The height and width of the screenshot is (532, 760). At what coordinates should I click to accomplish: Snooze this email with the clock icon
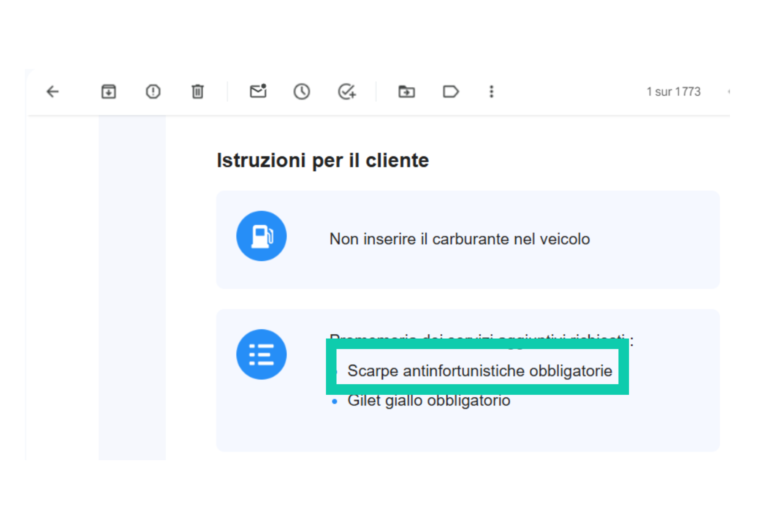click(302, 92)
